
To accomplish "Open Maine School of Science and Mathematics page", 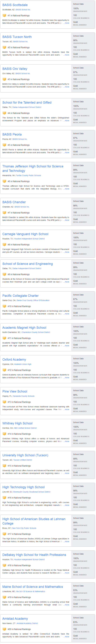I will (x=33, y=586).
